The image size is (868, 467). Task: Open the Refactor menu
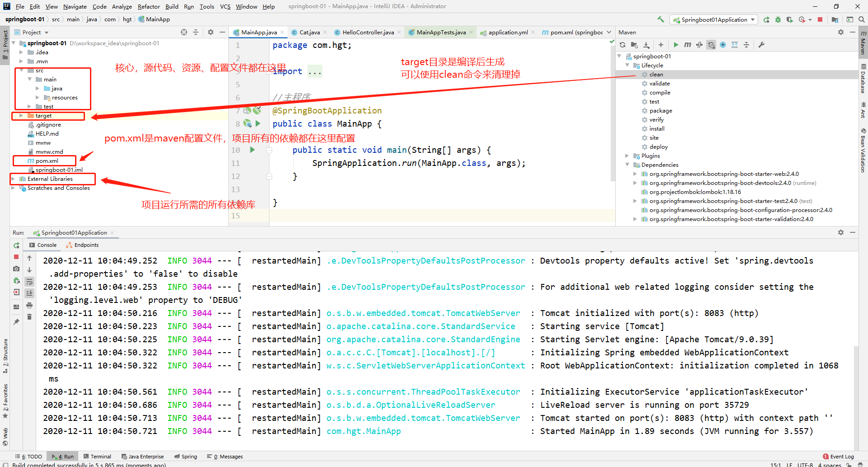pyautogui.click(x=149, y=6)
